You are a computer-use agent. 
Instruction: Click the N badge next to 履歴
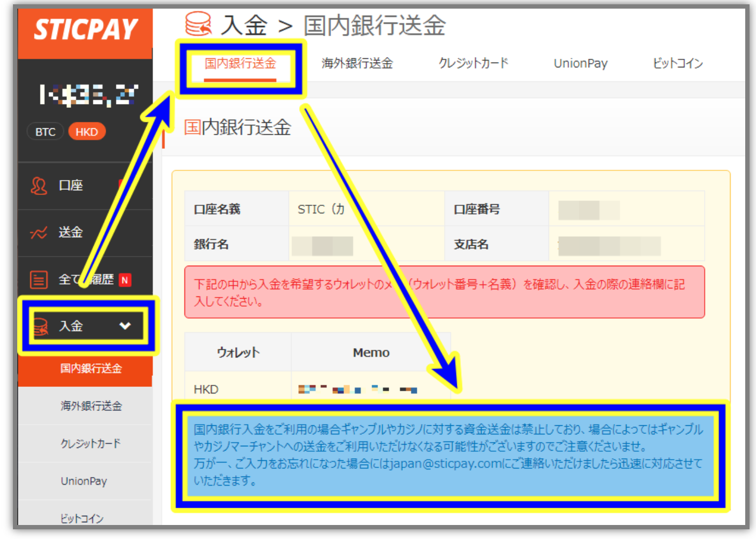click(125, 280)
